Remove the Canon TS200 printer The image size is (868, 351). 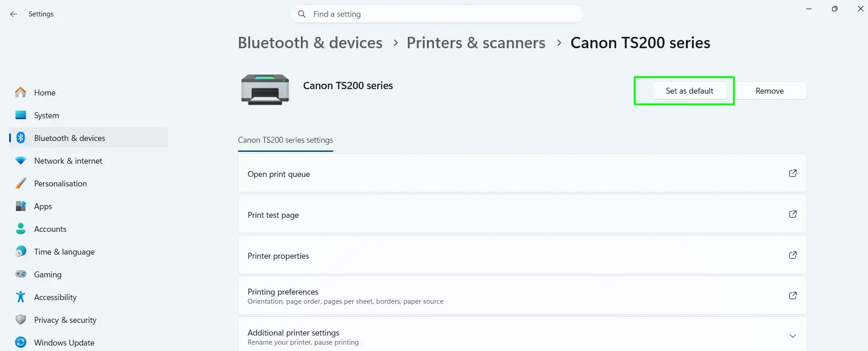click(770, 91)
